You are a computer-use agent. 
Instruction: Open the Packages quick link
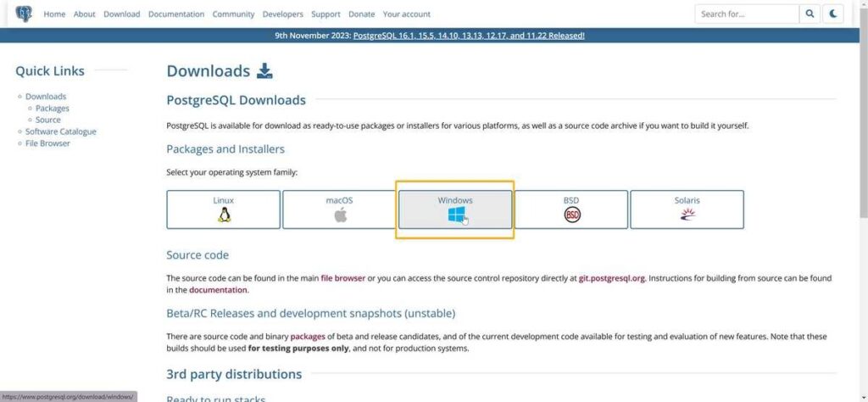[53, 108]
